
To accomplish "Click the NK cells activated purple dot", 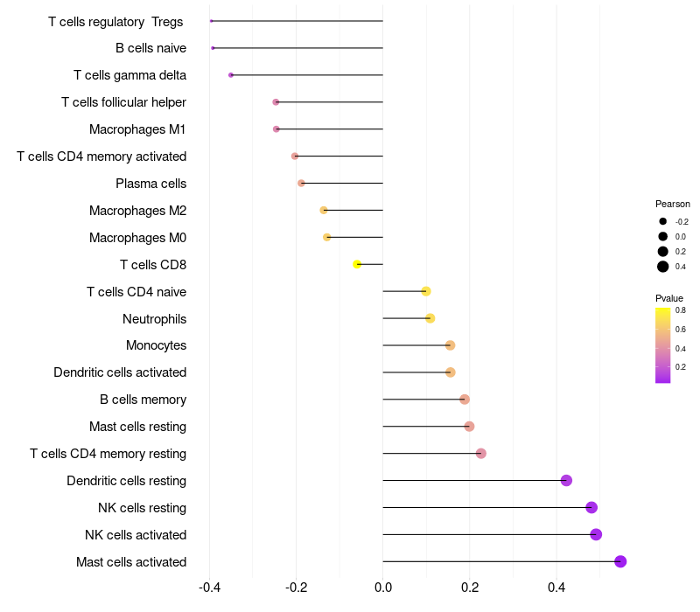I will (596, 534).
